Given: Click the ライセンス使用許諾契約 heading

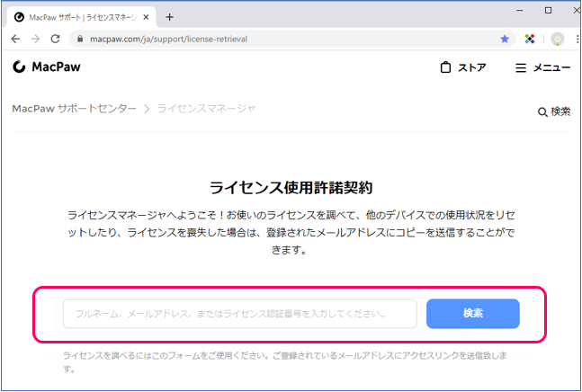Looking at the screenshot, I should pos(291,188).
